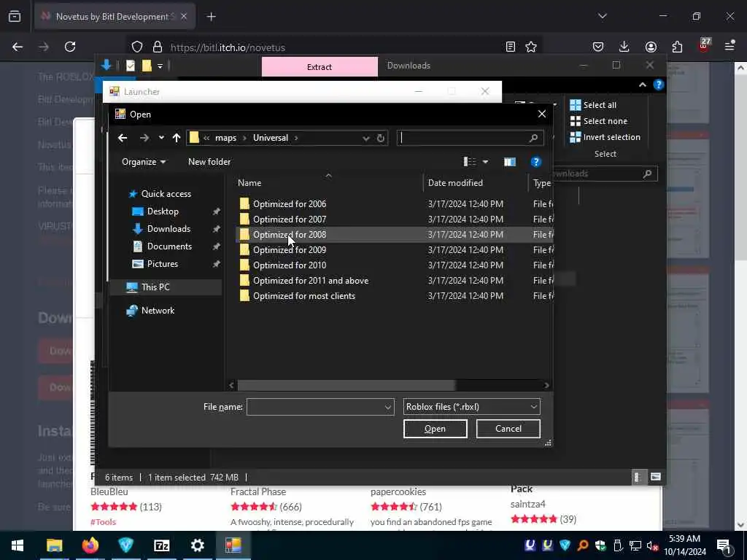Screen dimensions: 747x560
Task: Open Explorer help icon
Action: (x=659, y=85)
